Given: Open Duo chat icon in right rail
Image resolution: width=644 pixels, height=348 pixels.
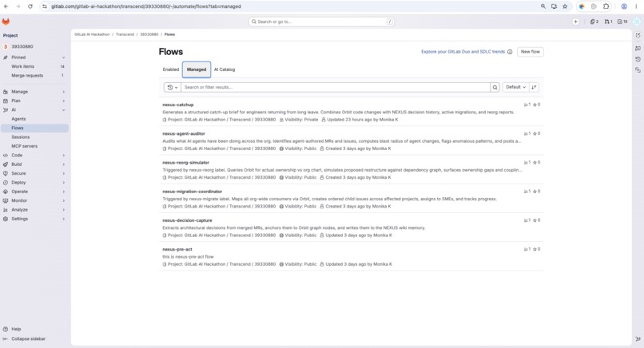Looking at the screenshot, I should 638,48.
